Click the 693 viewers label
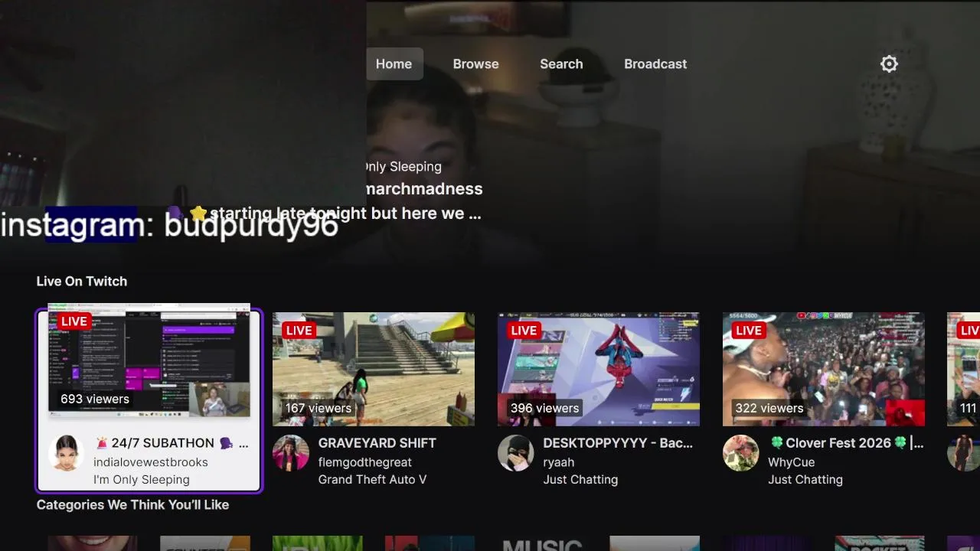Viewport: 980px width, 551px height. pyautogui.click(x=95, y=399)
